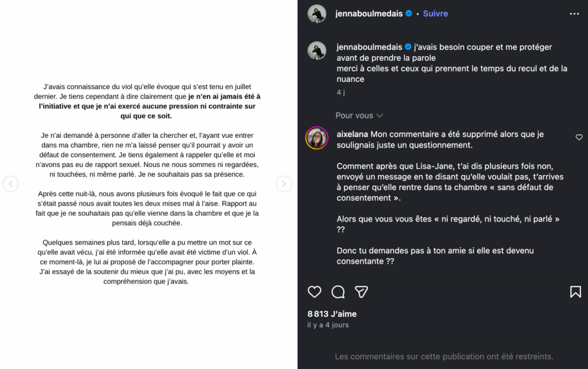The height and width of the screenshot is (369, 588).
Task: Go to the next carousel slide
Action: (x=284, y=184)
